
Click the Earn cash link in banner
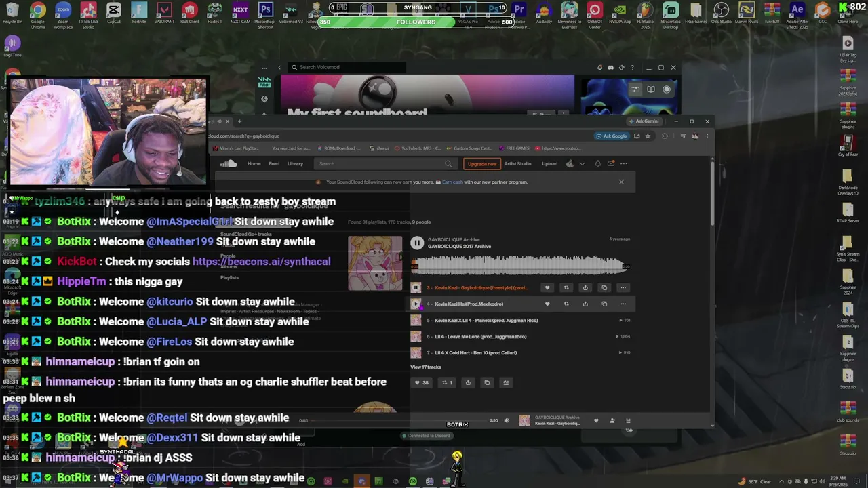tap(452, 182)
